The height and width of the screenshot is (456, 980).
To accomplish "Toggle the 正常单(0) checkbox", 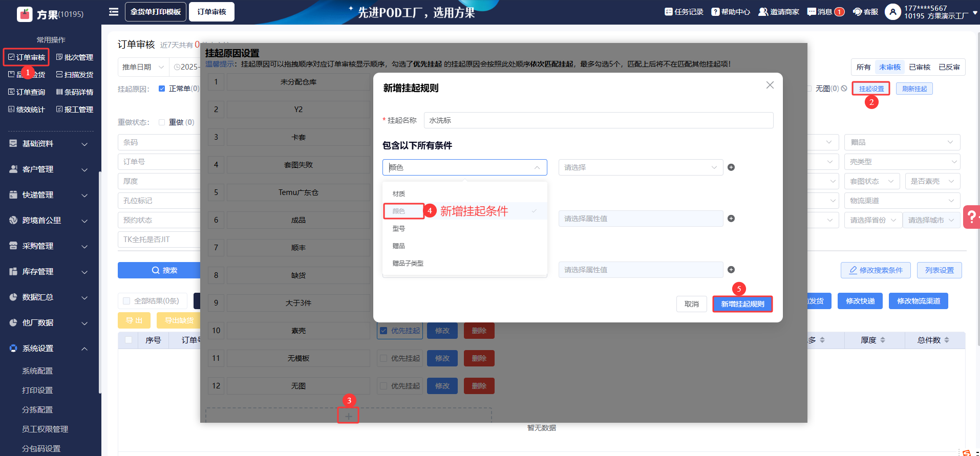I will pyautogui.click(x=162, y=89).
